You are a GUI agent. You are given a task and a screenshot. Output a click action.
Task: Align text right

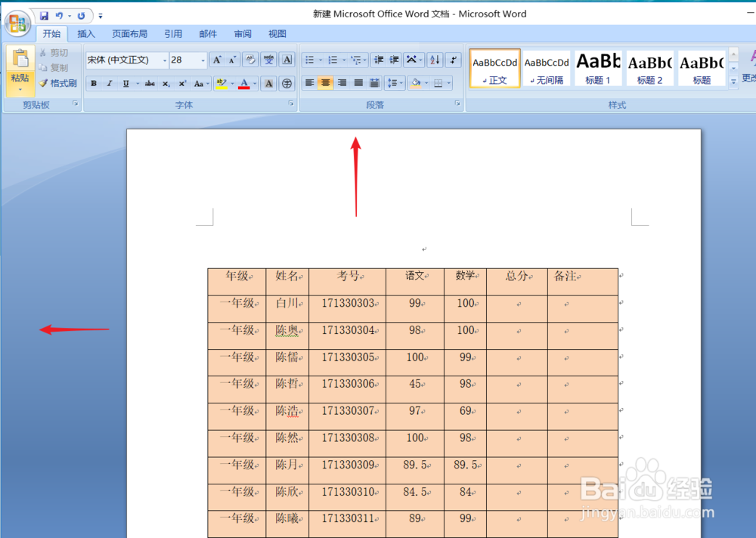(x=342, y=83)
